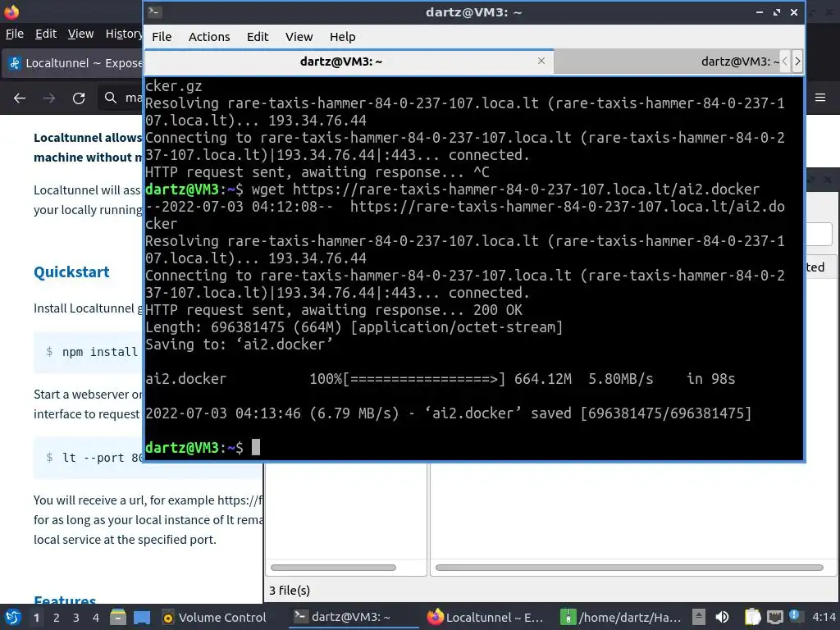Viewport: 840px width, 630px height.
Task: Click the update notifier tray icon
Action: (x=794, y=616)
